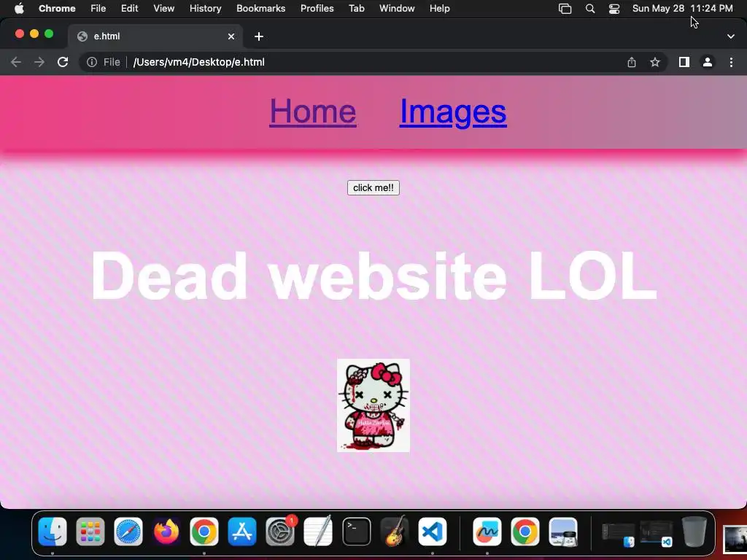Image resolution: width=747 pixels, height=560 pixels.
Task: Open the Edit menu
Action: [130, 9]
